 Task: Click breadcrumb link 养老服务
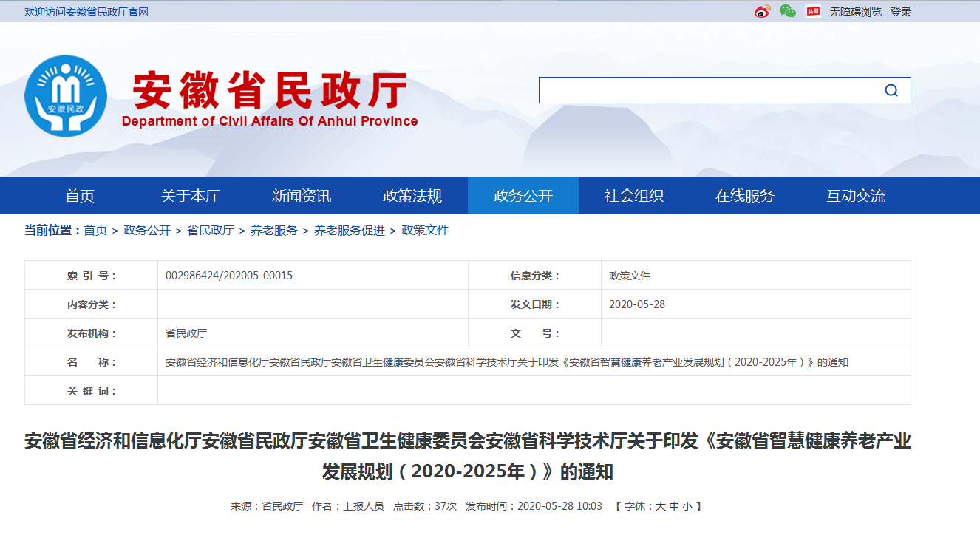pyautogui.click(x=274, y=231)
